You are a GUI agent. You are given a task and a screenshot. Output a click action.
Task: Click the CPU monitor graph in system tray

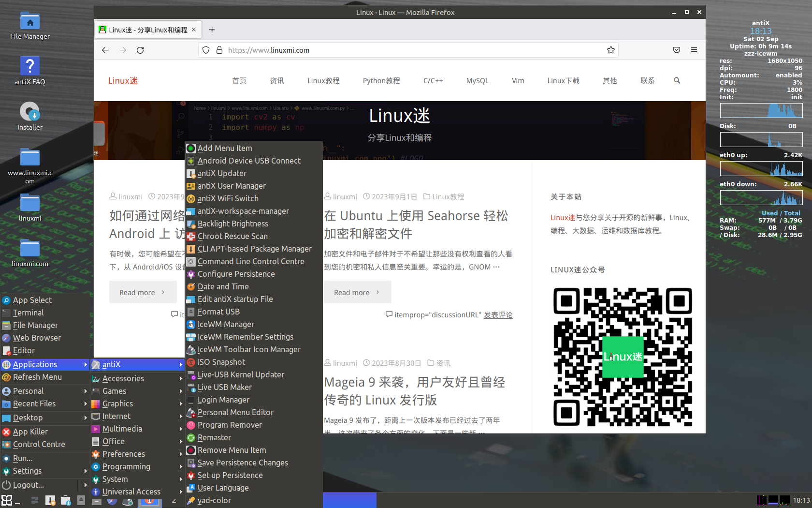click(x=785, y=500)
